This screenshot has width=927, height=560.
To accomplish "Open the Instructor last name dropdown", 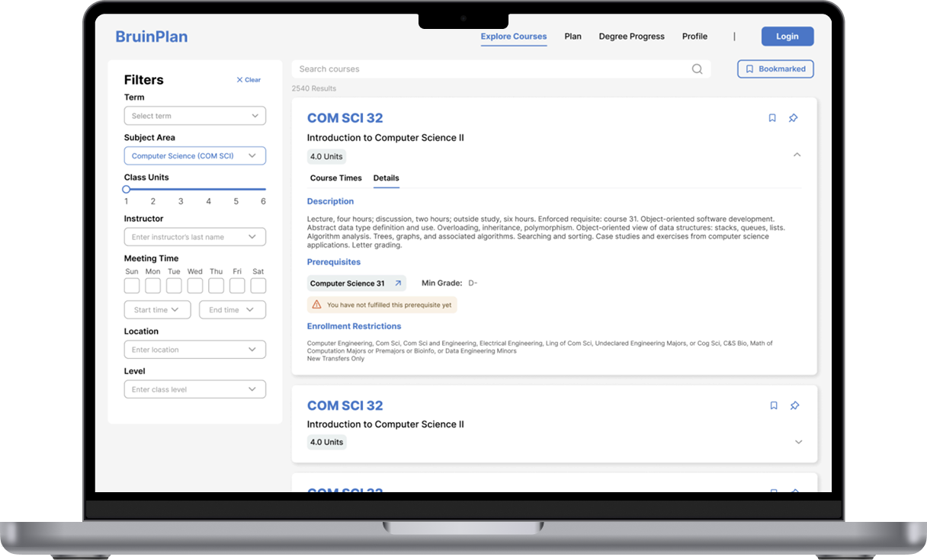I will pos(195,237).
